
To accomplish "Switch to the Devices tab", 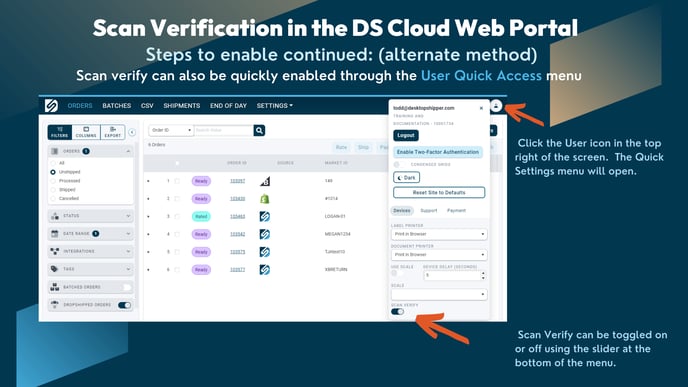I will tap(401, 211).
